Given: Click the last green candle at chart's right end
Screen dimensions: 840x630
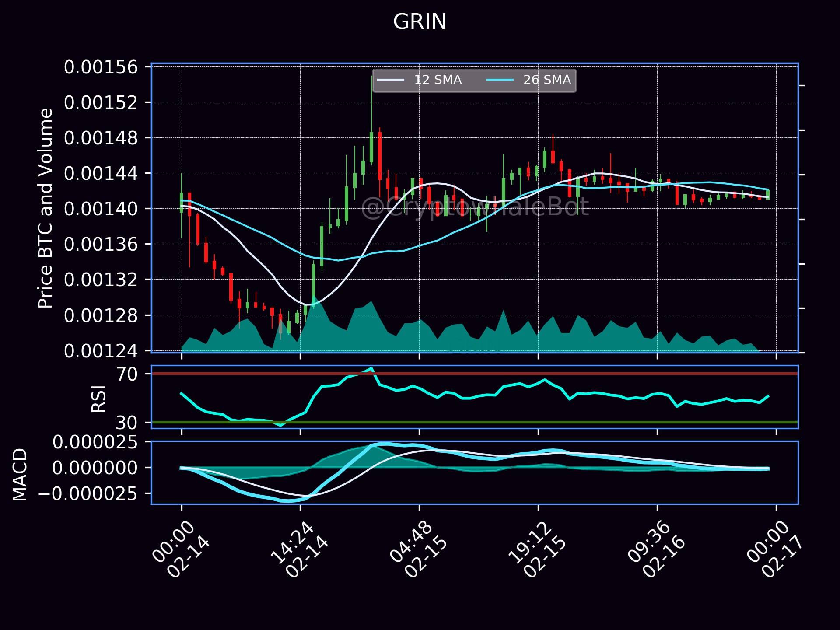Looking at the screenshot, I should click(x=768, y=194).
